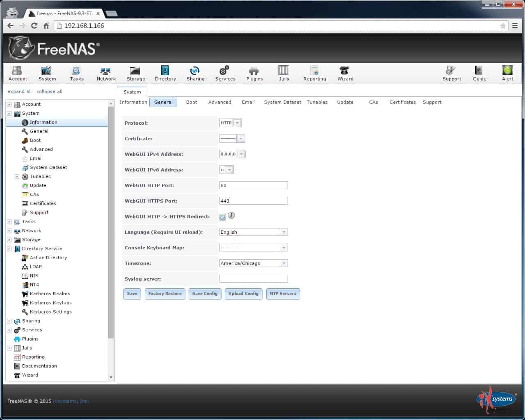Click the Sharing toolbar icon
Screen dimensions: 525x420
pos(195,73)
